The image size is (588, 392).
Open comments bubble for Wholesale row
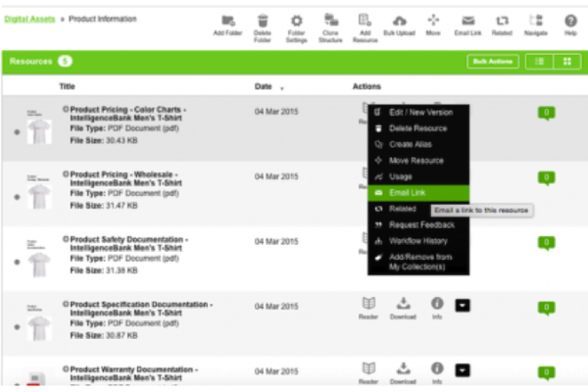tap(547, 177)
